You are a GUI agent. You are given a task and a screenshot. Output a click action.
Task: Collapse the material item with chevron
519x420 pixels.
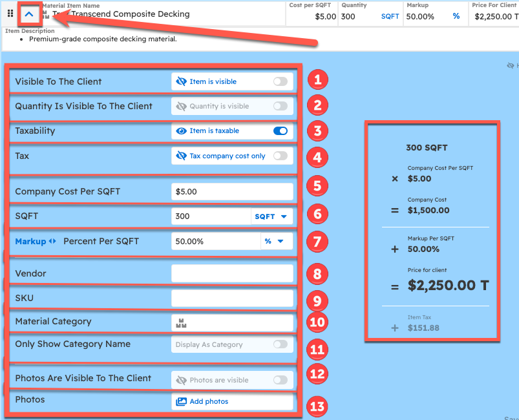28,13
